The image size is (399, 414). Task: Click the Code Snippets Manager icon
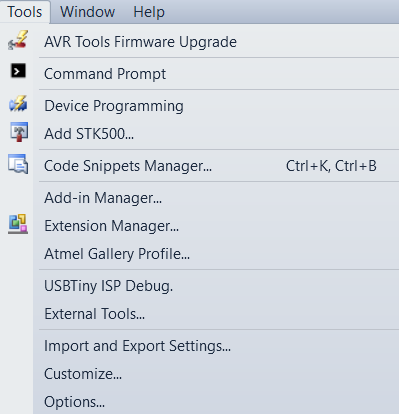(x=18, y=164)
